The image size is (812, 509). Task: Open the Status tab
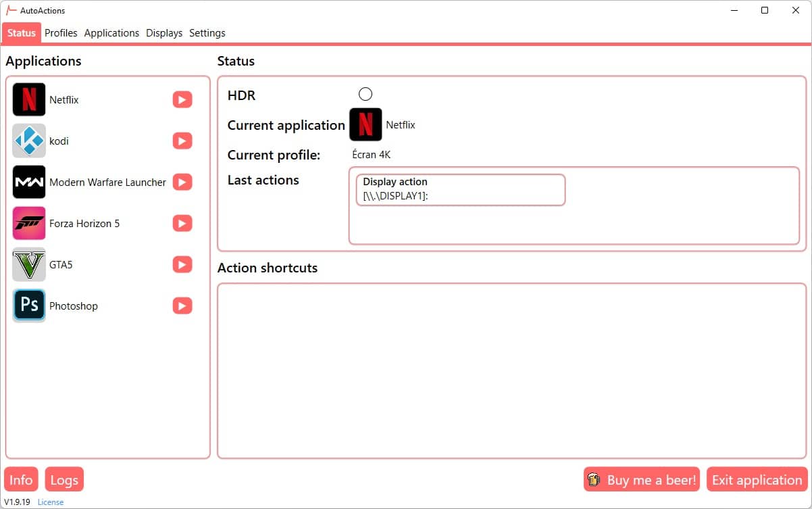coord(22,32)
